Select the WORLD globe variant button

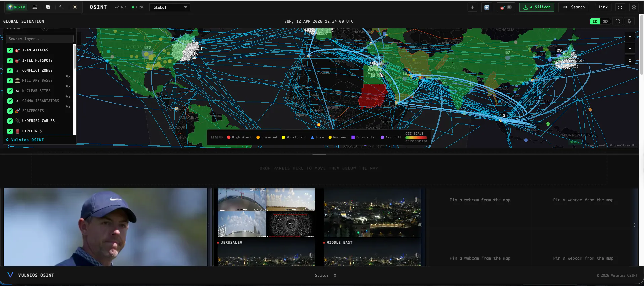coord(16,7)
